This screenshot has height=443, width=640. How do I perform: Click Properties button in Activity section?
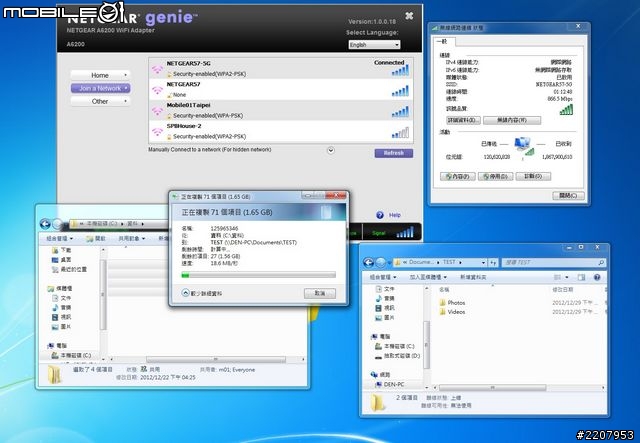458,176
